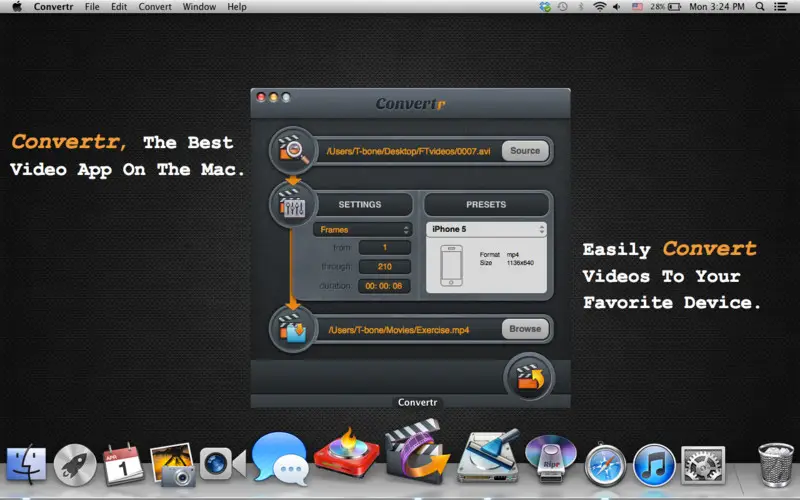The height and width of the screenshot is (500, 800).
Task: Open the PRESETS panel header
Action: click(486, 204)
